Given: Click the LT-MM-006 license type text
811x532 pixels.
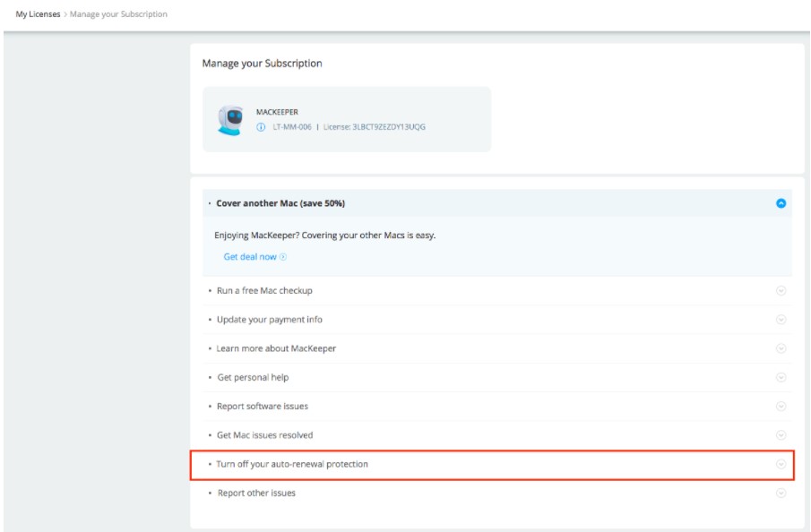Looking at the screenshot, I should coord(292,126).
